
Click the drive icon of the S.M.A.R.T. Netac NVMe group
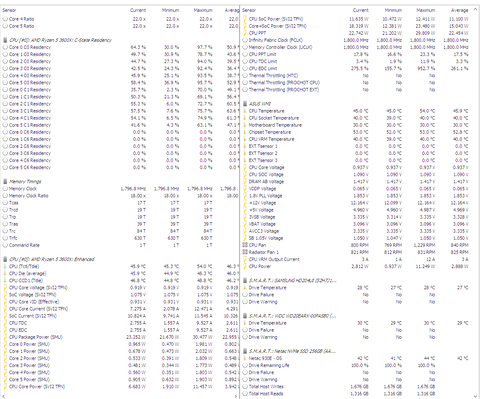tap(245, 351)
